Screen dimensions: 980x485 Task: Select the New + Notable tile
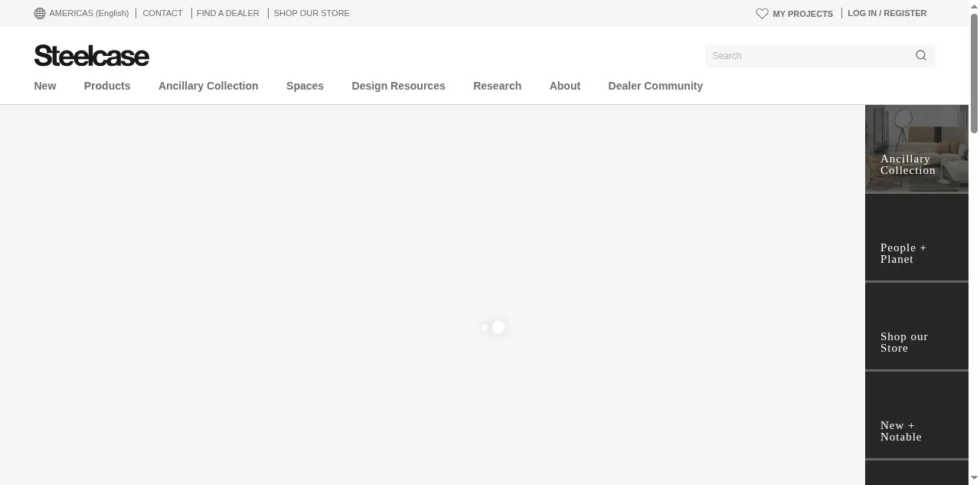(x=916, y=415)
